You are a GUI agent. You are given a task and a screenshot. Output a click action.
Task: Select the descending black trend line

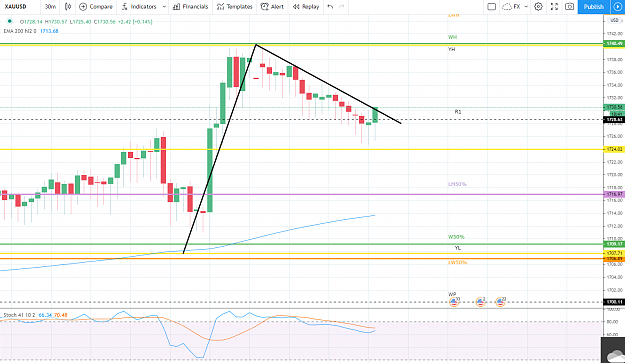coord(328,84)
